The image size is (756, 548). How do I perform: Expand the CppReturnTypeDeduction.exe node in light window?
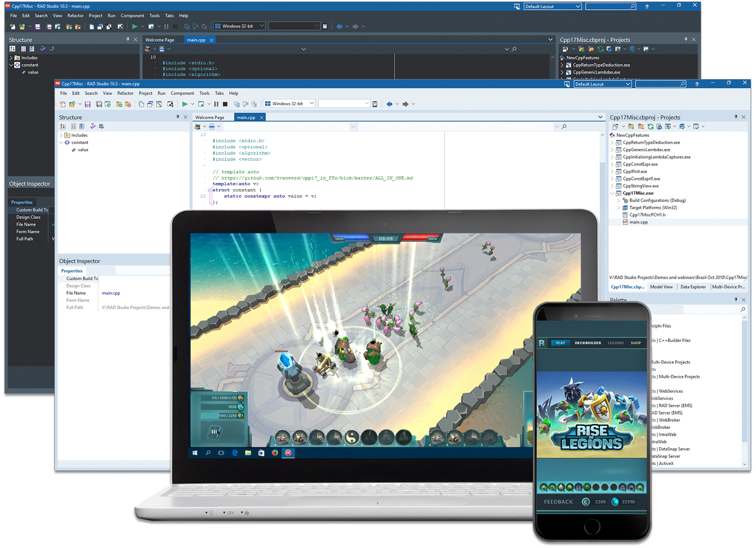(612, 143)
